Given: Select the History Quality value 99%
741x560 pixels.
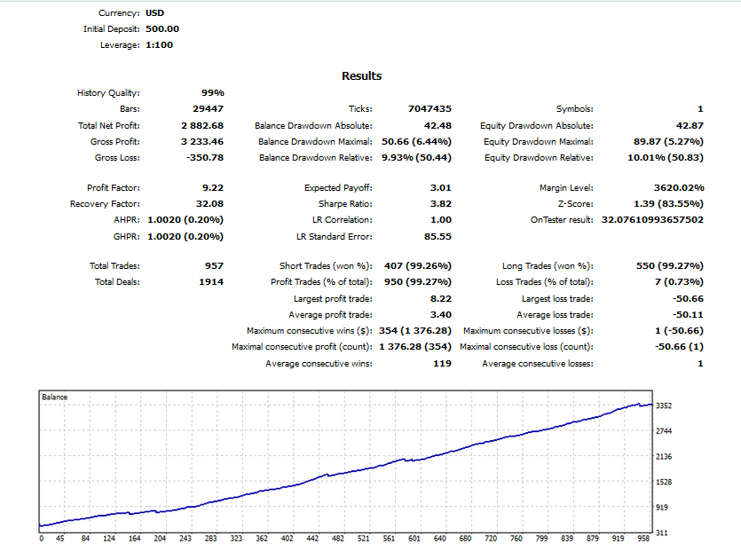Looking at the screenshot, I should [x=213, y=93].
